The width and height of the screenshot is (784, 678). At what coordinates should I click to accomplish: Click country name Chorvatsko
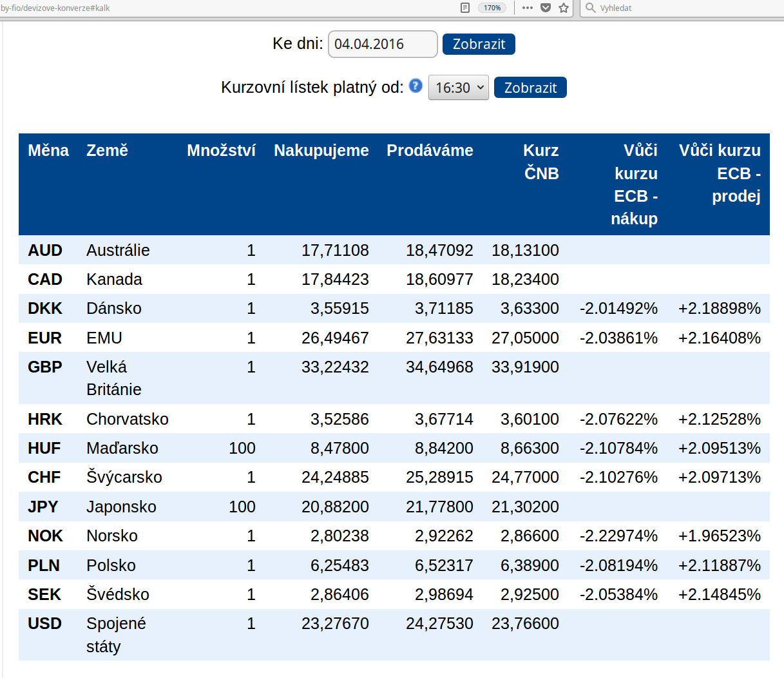(x=128, y=419)
